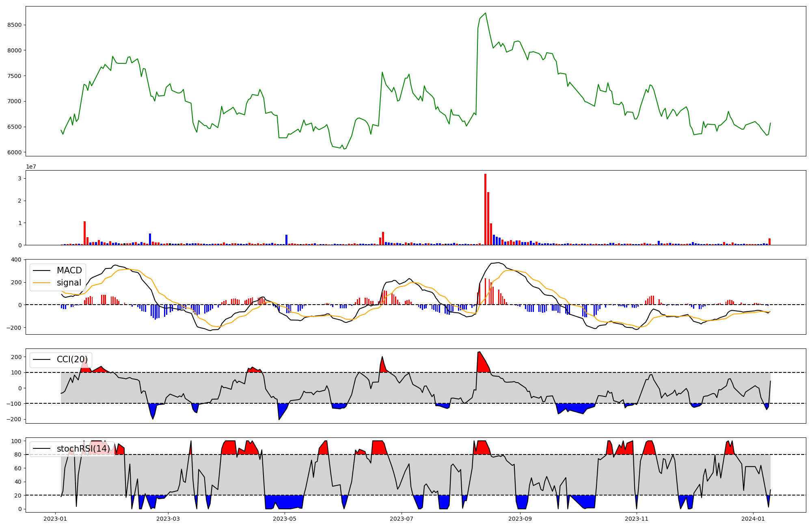Image resolution: width=812 pixels, height=528 pixels.
Task: Click the stochRSI(14) legend label
Action: 83,449
